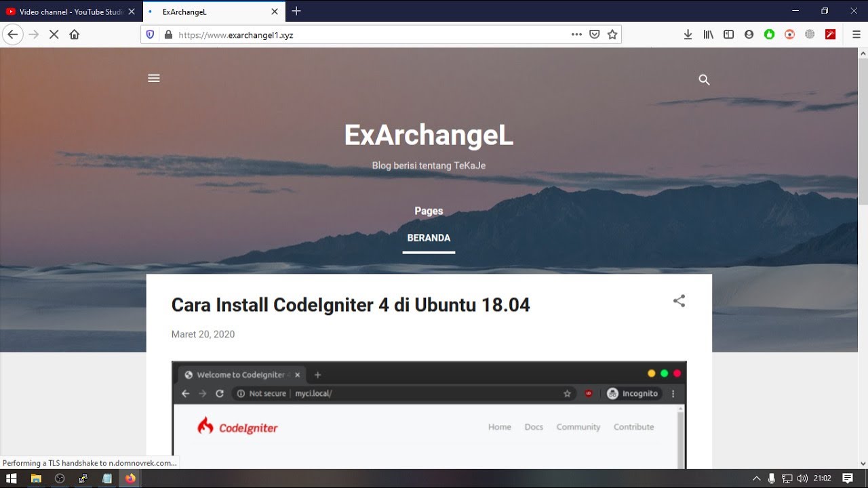
Task: Open Firefox application hamburger menu
Action: [856, 35]
